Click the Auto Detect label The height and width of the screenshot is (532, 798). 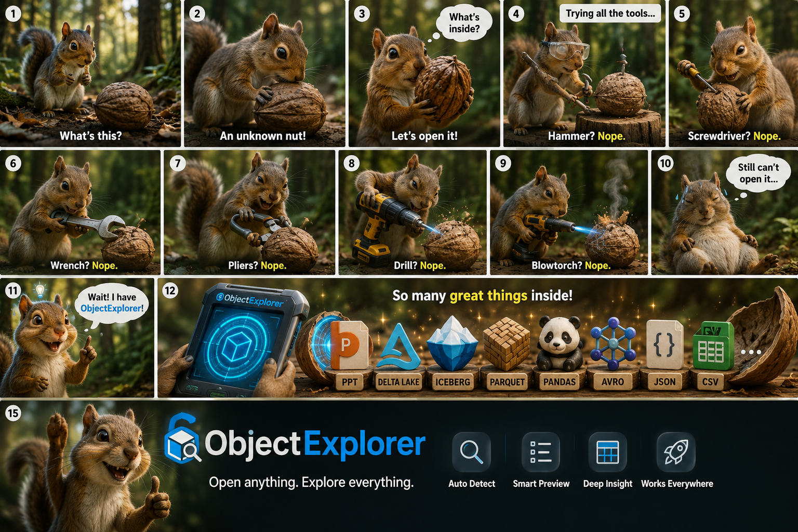[472, 484]
